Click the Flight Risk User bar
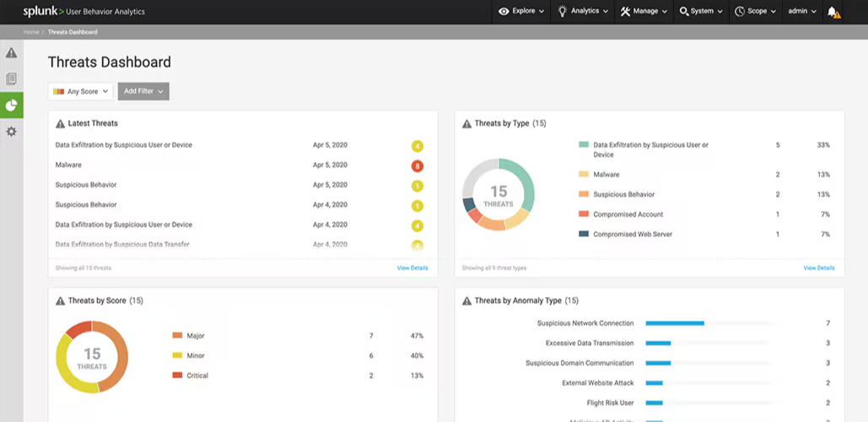The width and height of the screenshot is (868, 422). (x=654, y=403)
